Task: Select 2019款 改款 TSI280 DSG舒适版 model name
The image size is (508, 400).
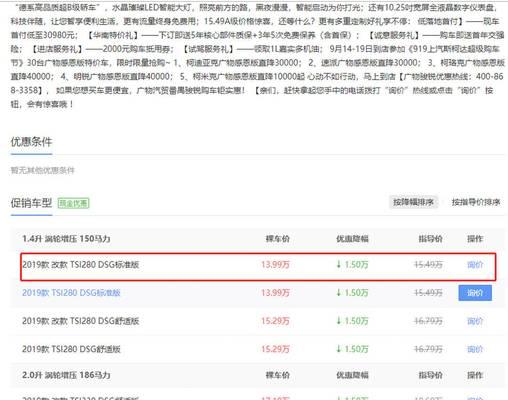Action: pyautogui.click(x=80, y=321)
